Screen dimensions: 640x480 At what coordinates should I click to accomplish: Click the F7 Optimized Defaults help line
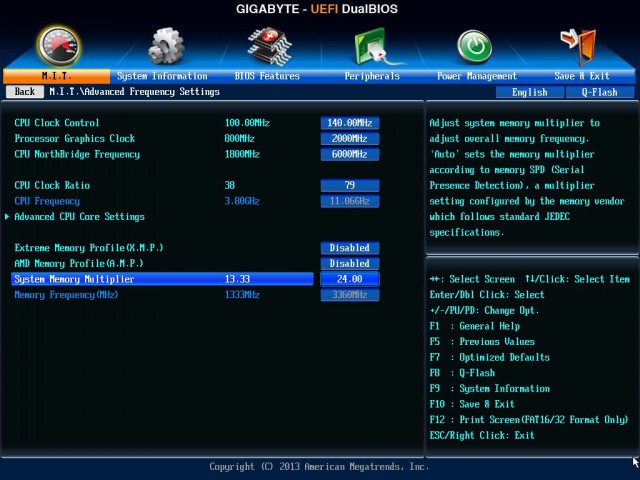[x=489, y=357]
